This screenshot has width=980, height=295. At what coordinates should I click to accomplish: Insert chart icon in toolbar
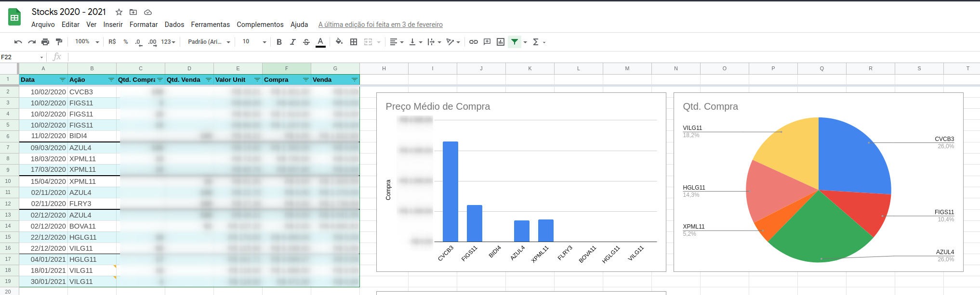click(501, 42)
